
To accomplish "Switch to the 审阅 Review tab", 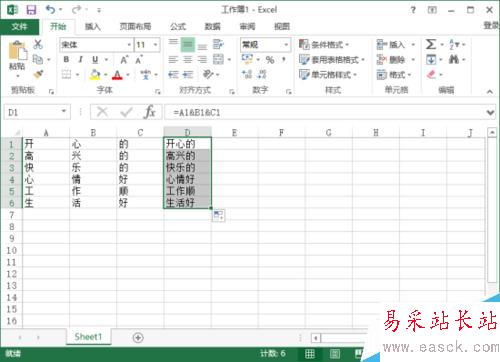I will tap(247, 26).
